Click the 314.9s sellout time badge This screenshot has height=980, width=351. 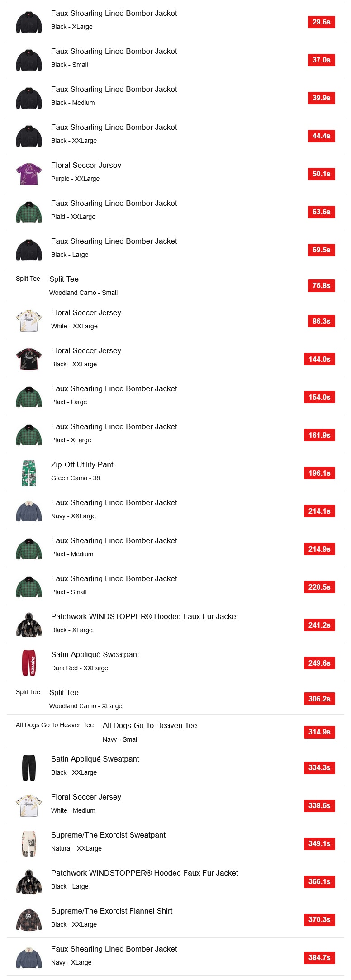[319, 732]
